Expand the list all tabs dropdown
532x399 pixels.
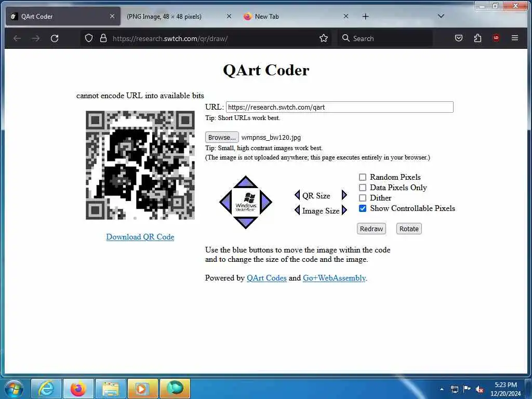(x=441, y=16)
